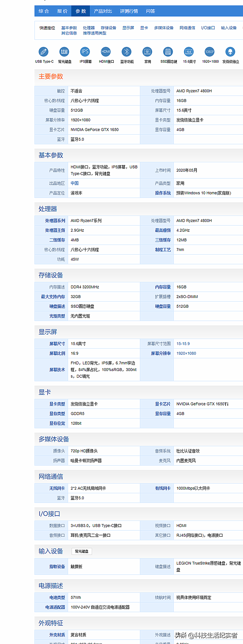Click the HDMI接口 feature icon
The width and height of the screenshot is (243, 644).
[106, 52]
